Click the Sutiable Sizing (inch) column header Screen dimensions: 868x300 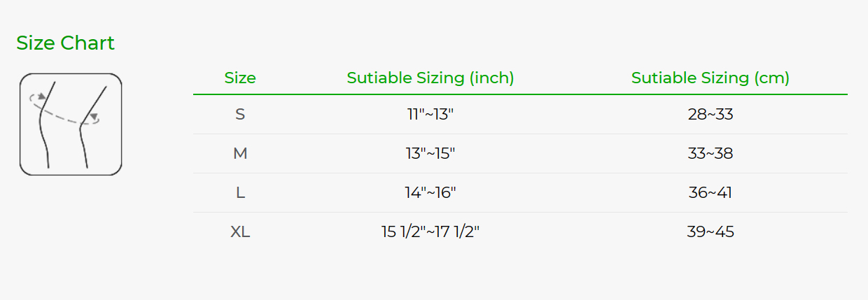(x=430, y=78)
